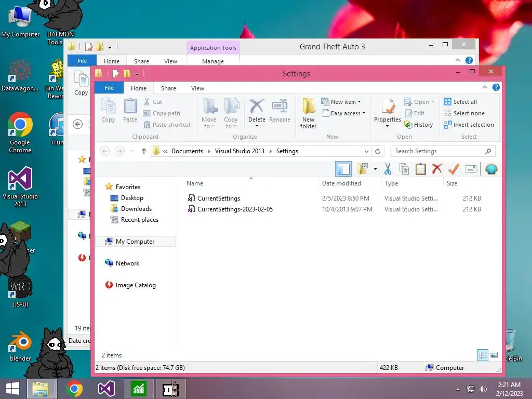
Task: Open the Easy access dropdown
Action: [x=343, y=113]
